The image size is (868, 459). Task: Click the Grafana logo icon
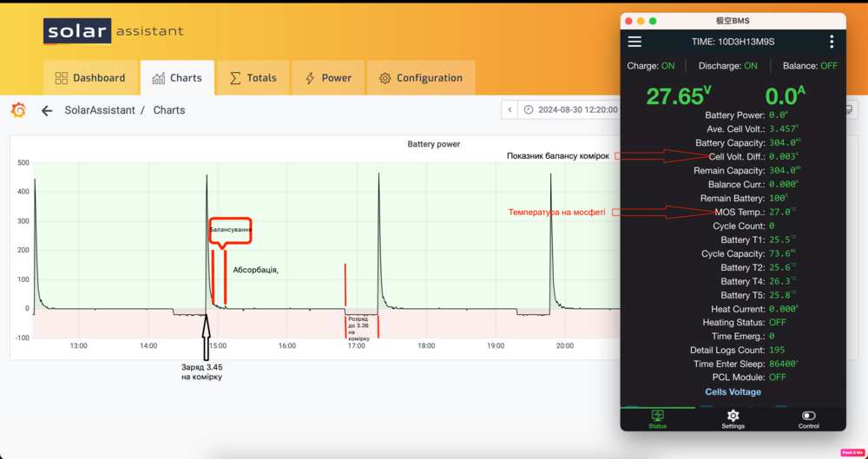18,110
